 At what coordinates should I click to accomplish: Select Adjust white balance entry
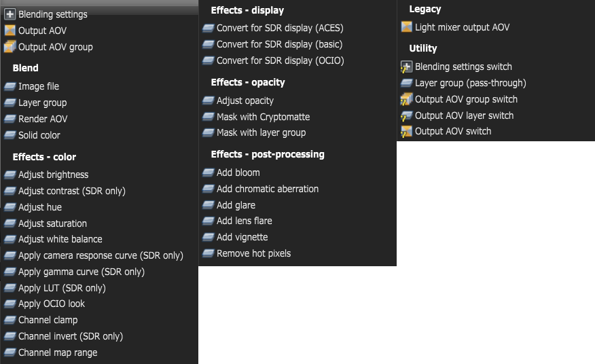60,239
